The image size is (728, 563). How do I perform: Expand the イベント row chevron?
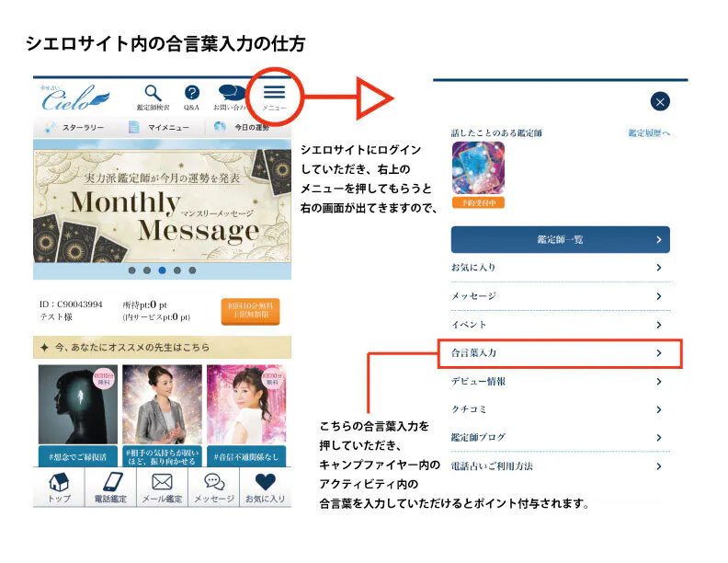tap(659, 325)
